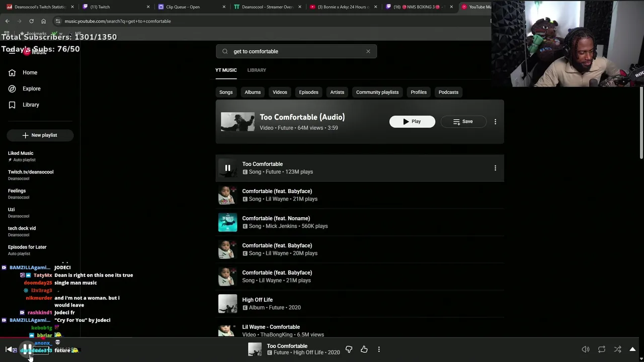Click the get to comfortable search box
This screenshot has width=644, height=362.
tap(297, 51)
